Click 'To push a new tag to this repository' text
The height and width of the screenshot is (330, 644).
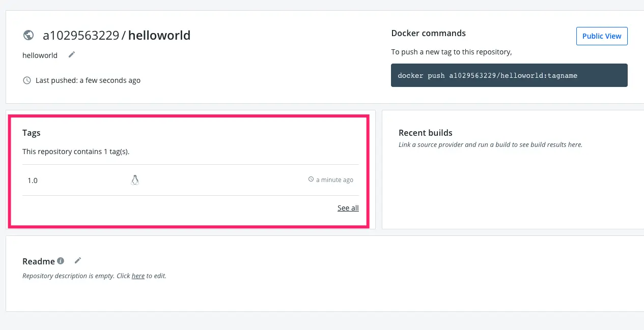tap(452, 52)
